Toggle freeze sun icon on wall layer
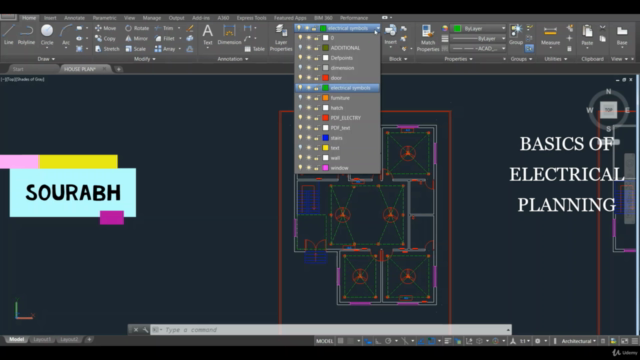The height and width of the screenshot is (360, 640). 309,158
